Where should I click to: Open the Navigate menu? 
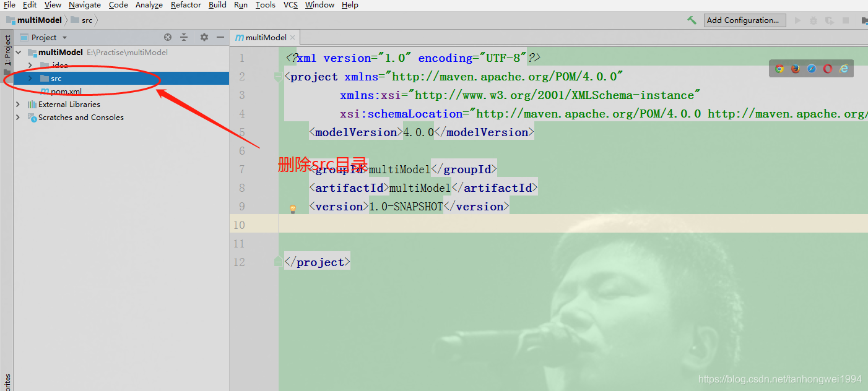tap(85, 5)
